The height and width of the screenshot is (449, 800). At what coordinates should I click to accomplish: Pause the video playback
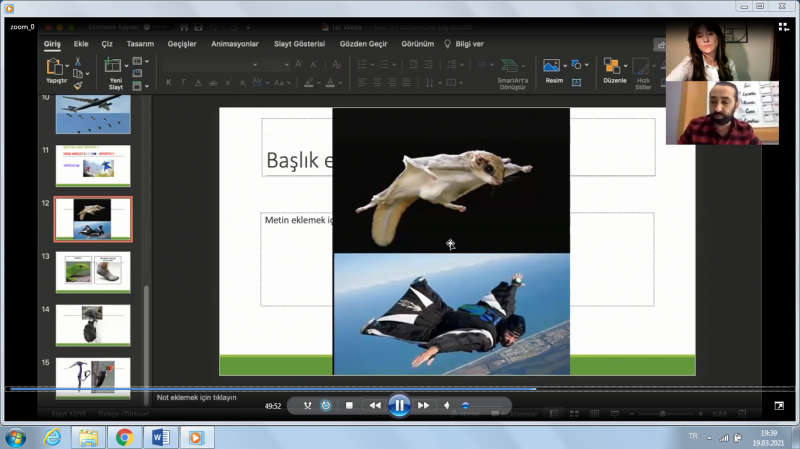tap(399, 405)
